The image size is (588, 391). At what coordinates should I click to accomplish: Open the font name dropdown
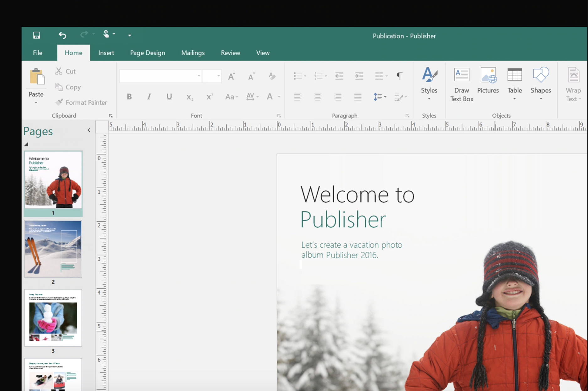[199, 76]
